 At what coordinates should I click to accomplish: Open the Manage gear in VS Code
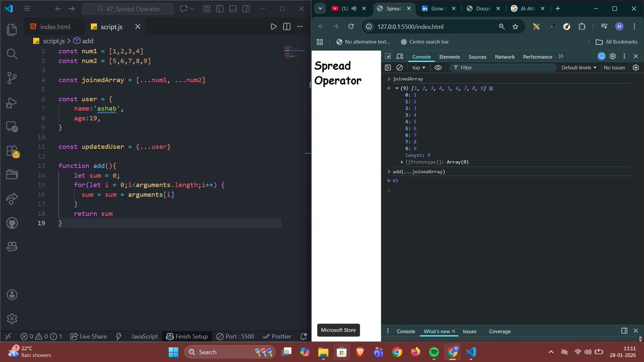pyautogui.click(x=12, y=319)
